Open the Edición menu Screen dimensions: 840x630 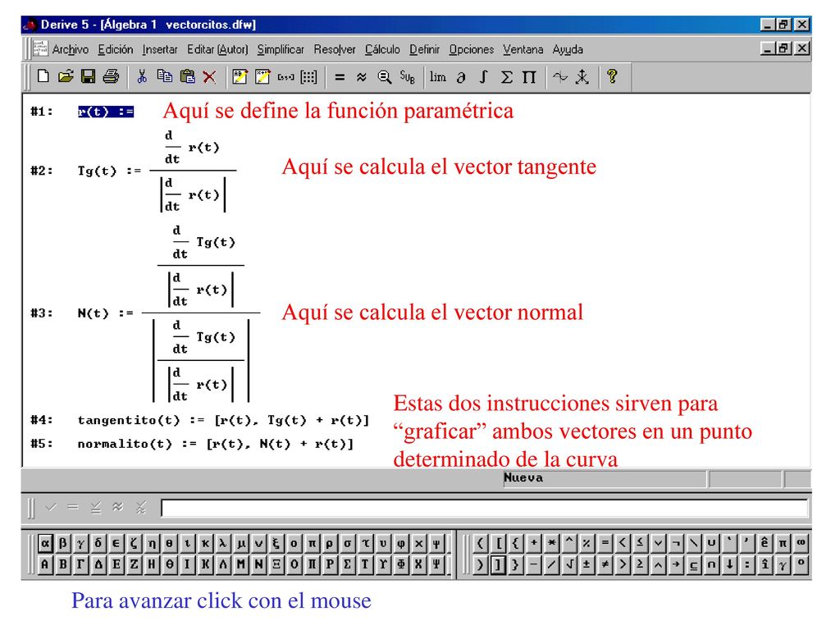click(115, 49)
